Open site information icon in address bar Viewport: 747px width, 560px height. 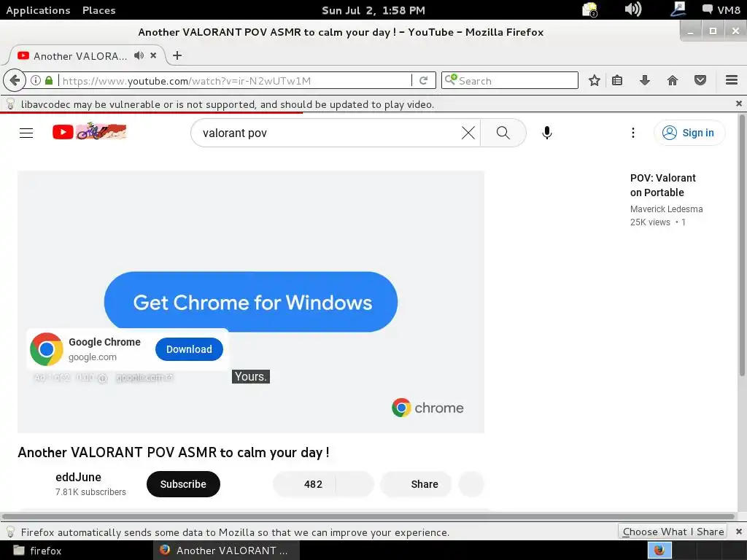36,80
